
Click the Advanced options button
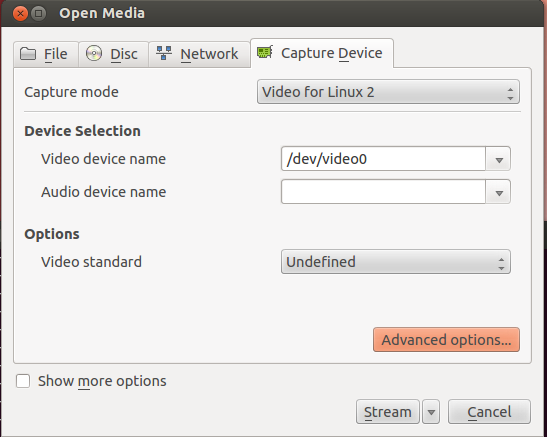446,340
